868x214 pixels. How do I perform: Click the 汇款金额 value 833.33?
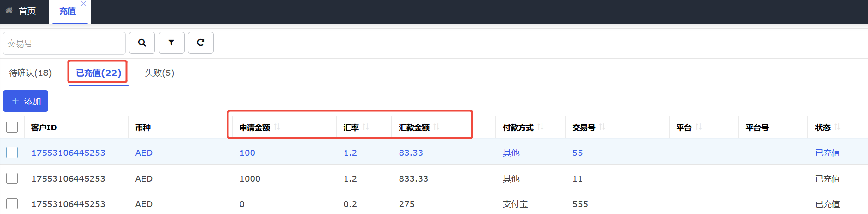(x=413, y=178)
